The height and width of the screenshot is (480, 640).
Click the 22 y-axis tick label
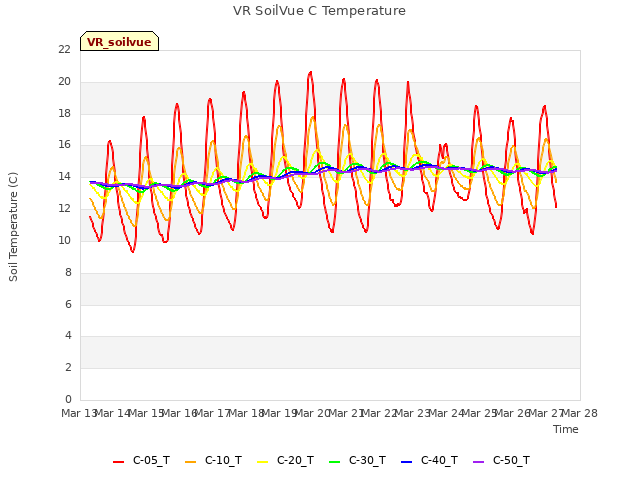64,50
